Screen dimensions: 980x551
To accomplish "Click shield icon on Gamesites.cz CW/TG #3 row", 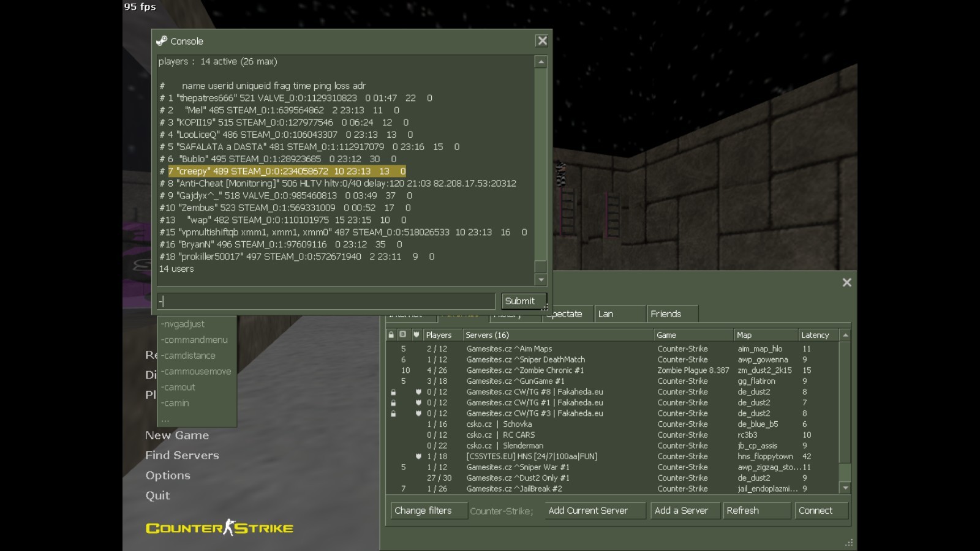I will click(x=418, y=413).
